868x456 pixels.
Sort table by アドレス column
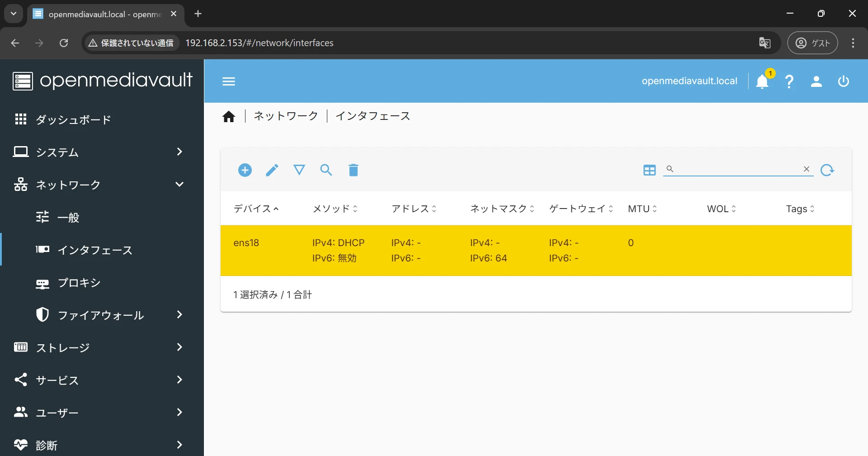pos(414,209)
